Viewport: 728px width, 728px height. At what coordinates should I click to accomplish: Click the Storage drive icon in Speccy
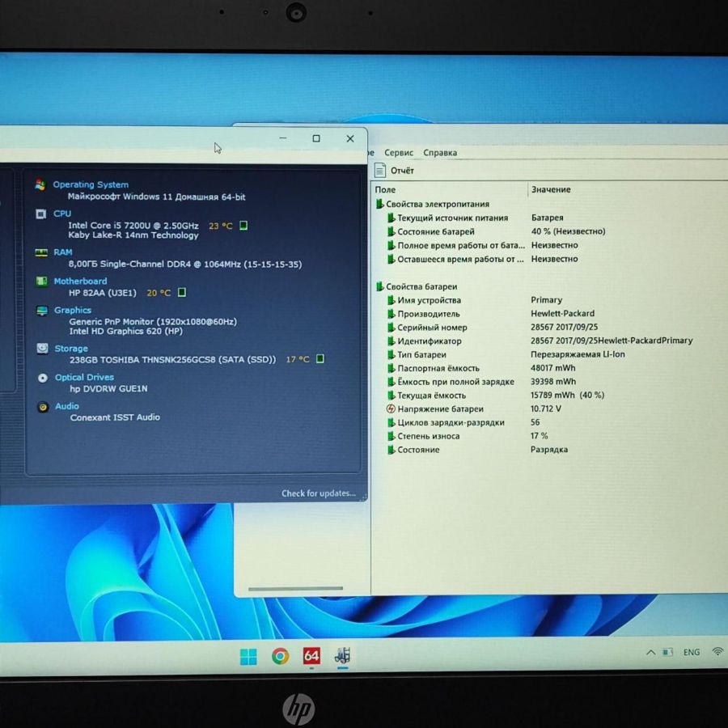(x=43, y=348)
